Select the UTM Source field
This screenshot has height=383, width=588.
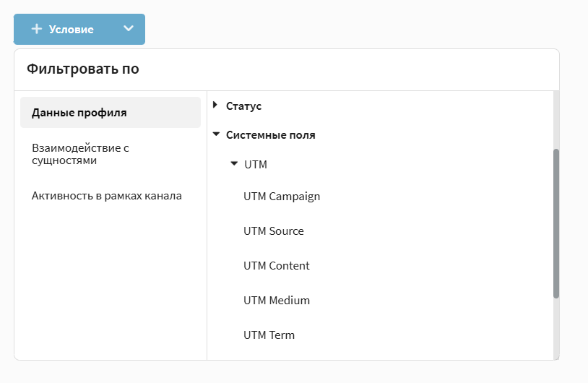coord(274,231)
